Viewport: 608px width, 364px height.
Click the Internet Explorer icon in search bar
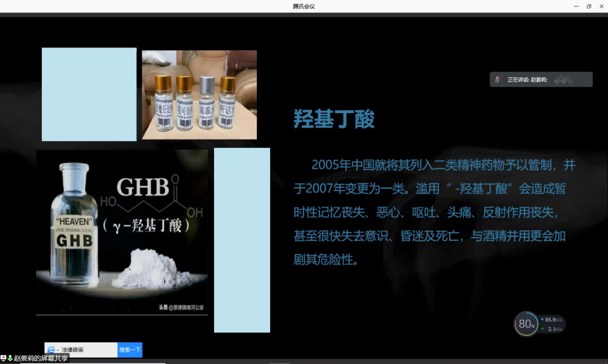click(51, 350)
